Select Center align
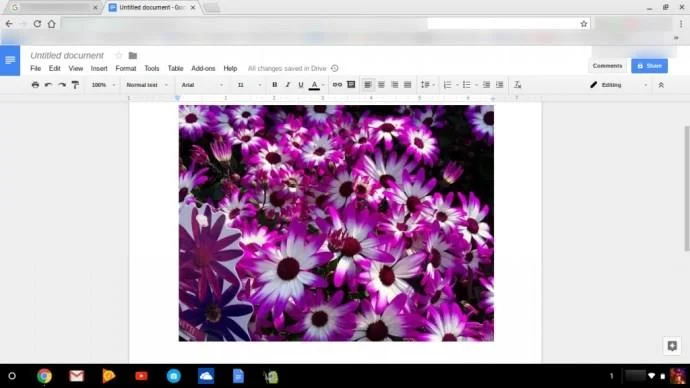Image resolution: width=690 pixels, height=388 pixels. click(x=381, y=85)
